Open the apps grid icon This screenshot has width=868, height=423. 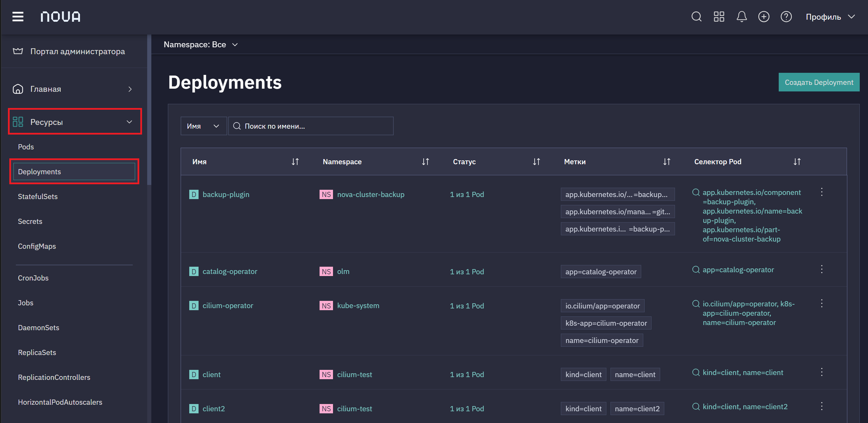[x=719, y=17]
